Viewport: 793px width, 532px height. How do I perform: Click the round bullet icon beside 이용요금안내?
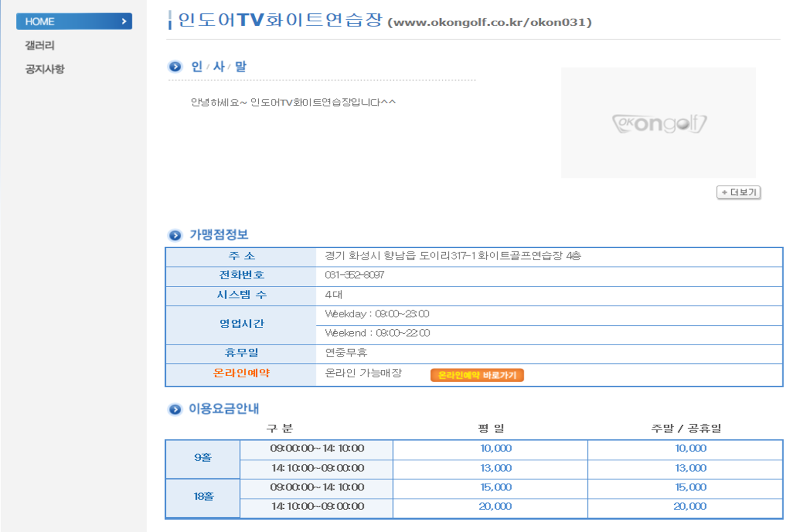pos(175,409)
